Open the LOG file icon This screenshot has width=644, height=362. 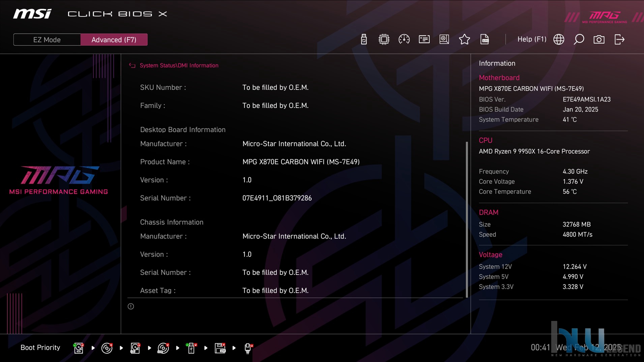coord(485,39)
